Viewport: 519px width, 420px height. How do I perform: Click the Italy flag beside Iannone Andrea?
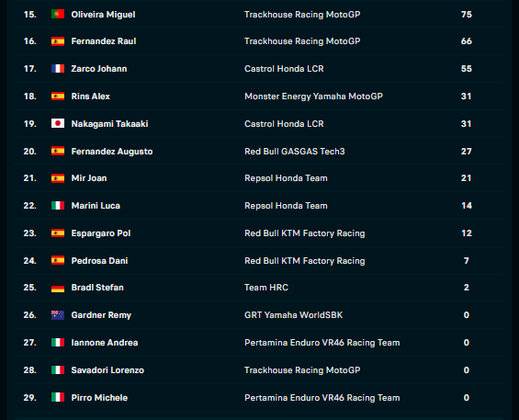click(x=58, y=343)
